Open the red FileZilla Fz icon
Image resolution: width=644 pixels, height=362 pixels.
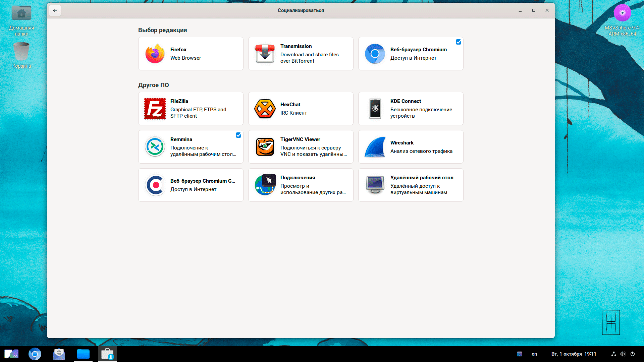coord(155,109)
